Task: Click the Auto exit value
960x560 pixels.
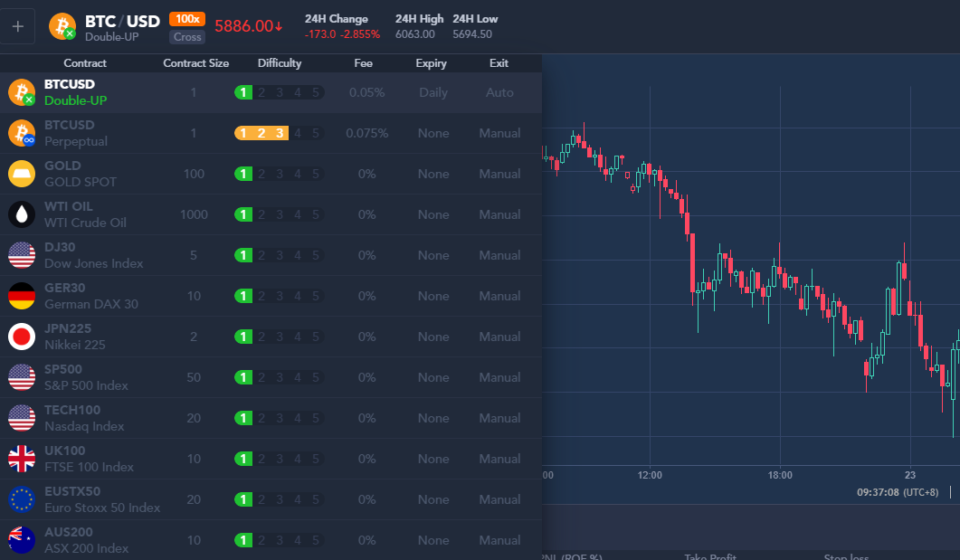Action: point(499,92)
